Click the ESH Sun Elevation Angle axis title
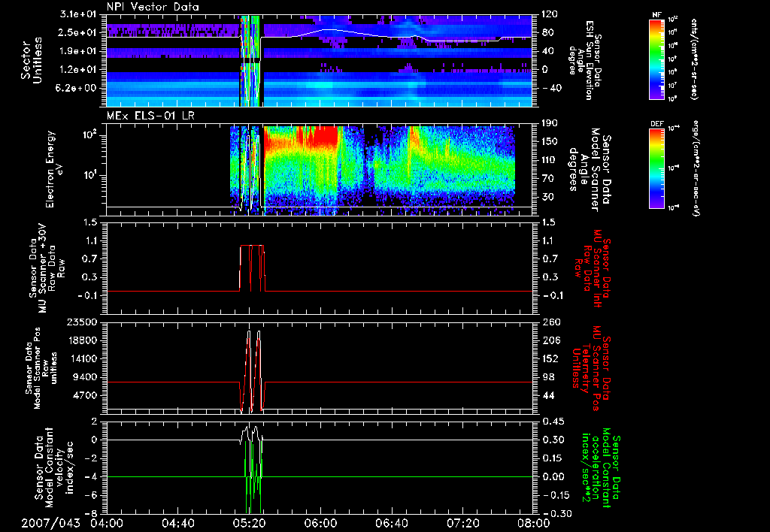770x532 pixels. coord(587,60)
